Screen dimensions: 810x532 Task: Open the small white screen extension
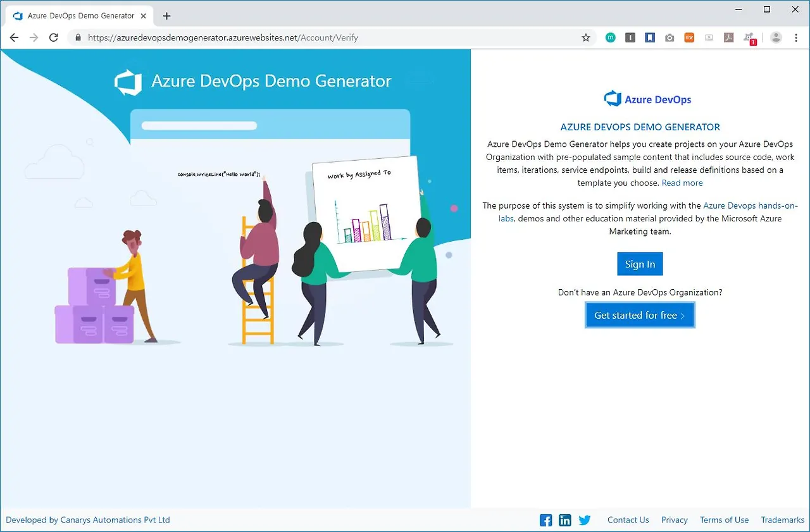click(x=709, y=38)
